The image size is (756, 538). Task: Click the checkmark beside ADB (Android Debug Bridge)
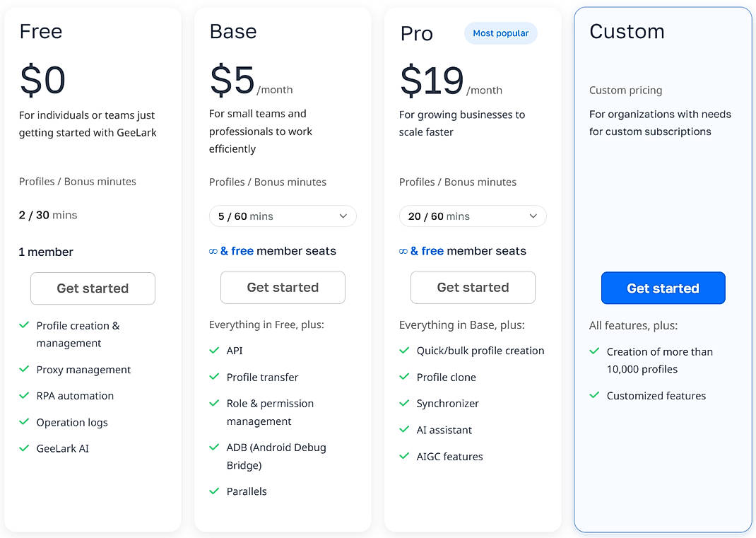214,447
